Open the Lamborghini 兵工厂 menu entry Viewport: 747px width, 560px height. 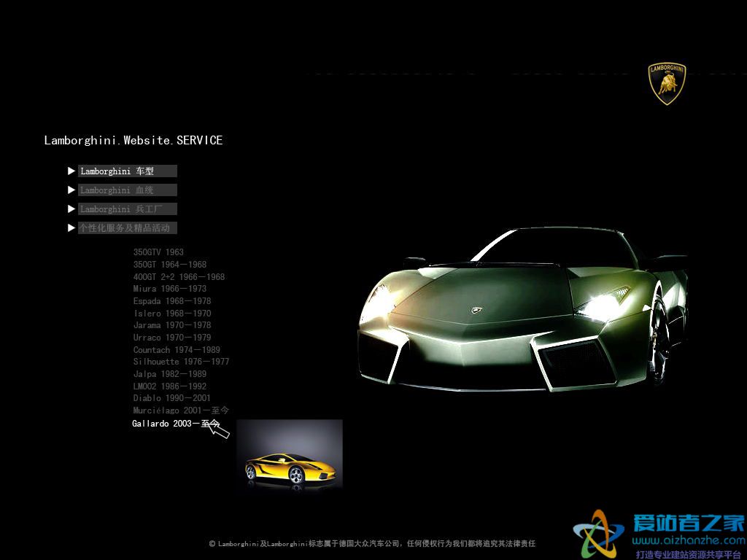[127, 209]
